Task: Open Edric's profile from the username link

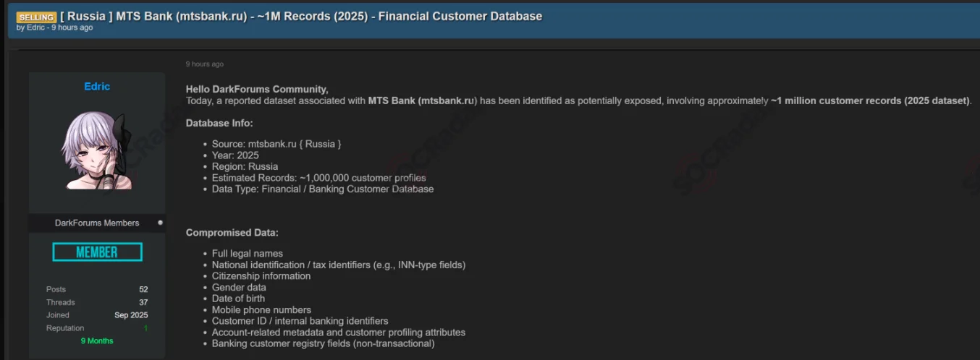Action: [x=97, y=86]
